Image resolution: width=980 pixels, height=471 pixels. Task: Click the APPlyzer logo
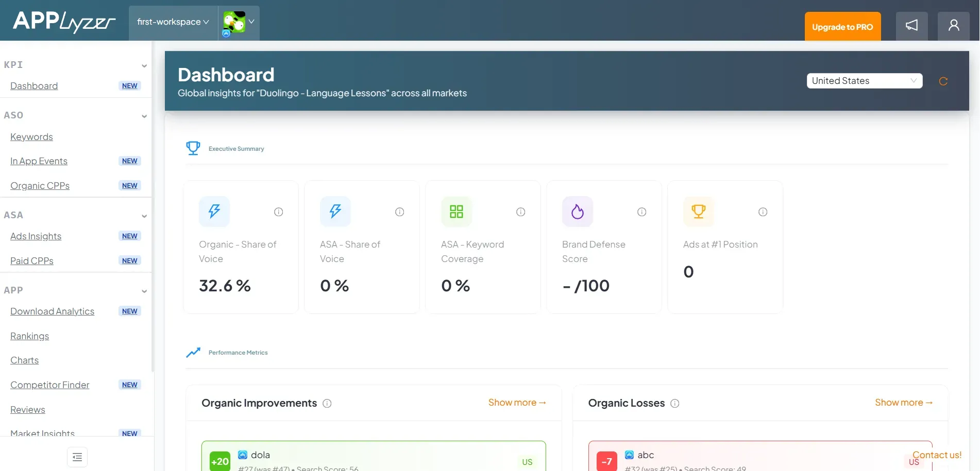[x=63, y=22]
